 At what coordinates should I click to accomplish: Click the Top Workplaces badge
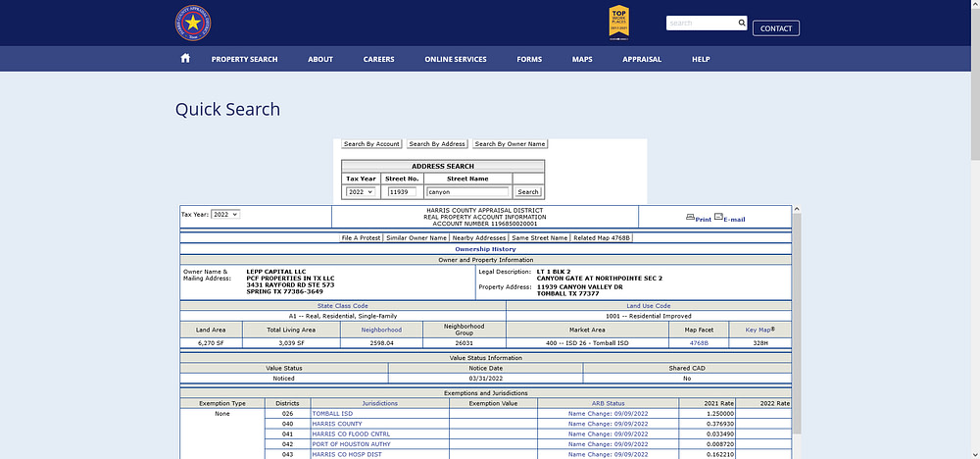click(618, 24)
